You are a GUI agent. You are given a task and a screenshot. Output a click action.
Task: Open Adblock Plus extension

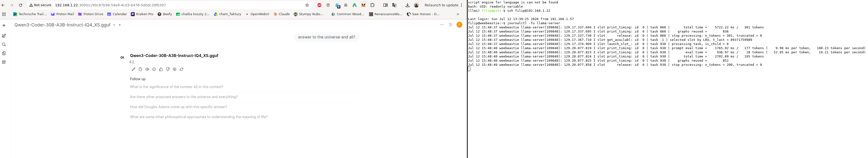tap(319, 5)
